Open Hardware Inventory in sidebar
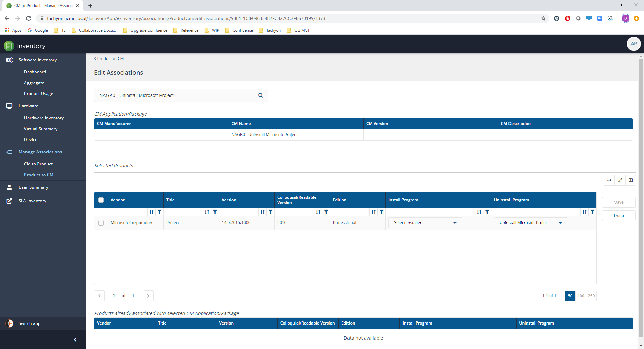The image size is (644, 349). [44, 118]
